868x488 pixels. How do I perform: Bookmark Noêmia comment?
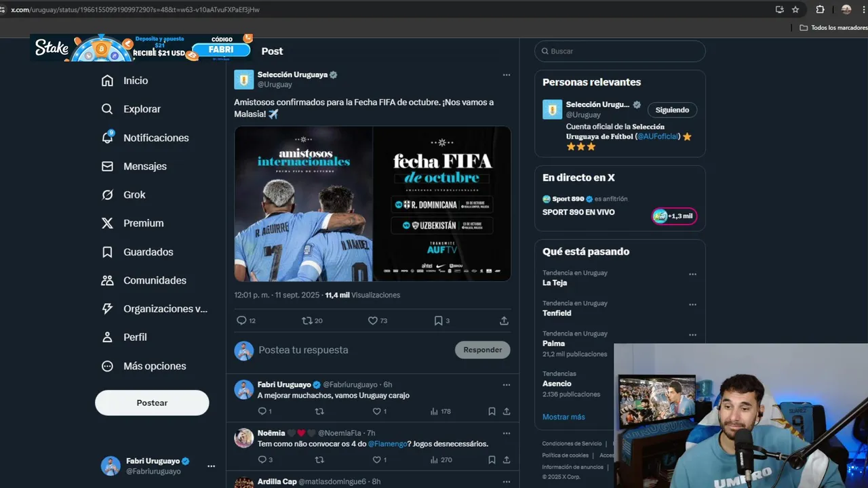pos(492,460)
